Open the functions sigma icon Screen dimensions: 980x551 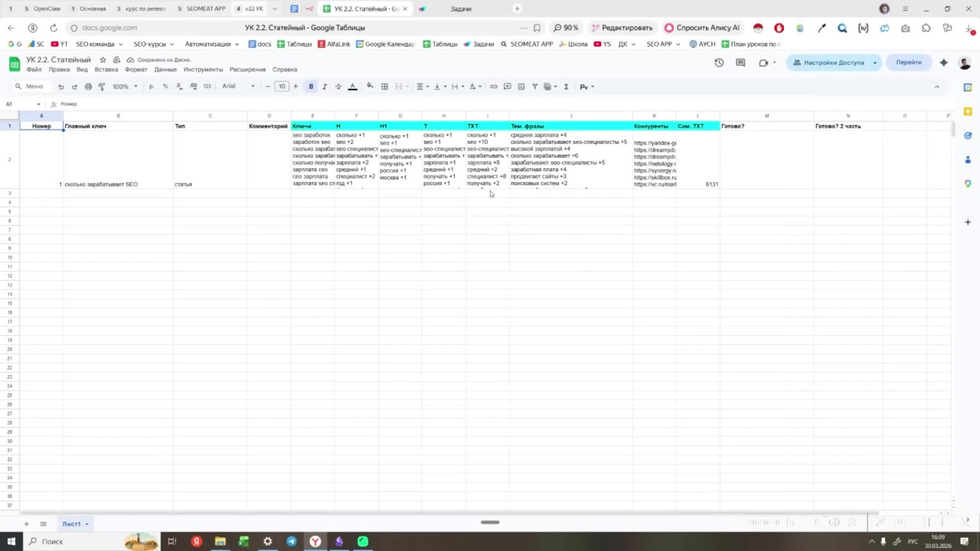(566, 86)
